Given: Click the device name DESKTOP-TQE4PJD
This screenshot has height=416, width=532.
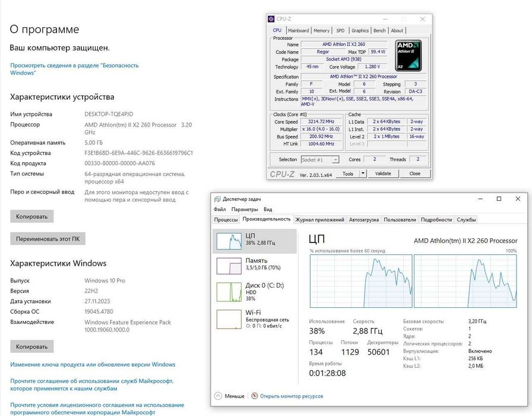Looking at the screenshot, I should point(109,114).
